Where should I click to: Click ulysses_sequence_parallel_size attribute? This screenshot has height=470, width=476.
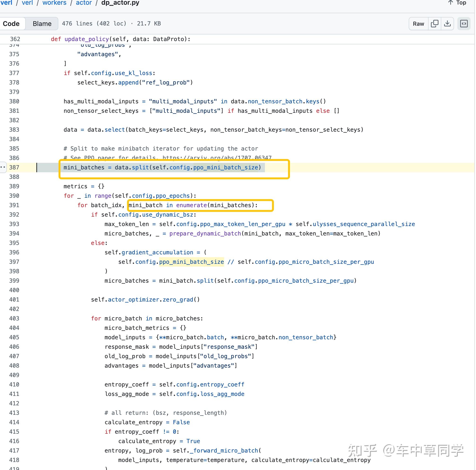pos(364,224)
